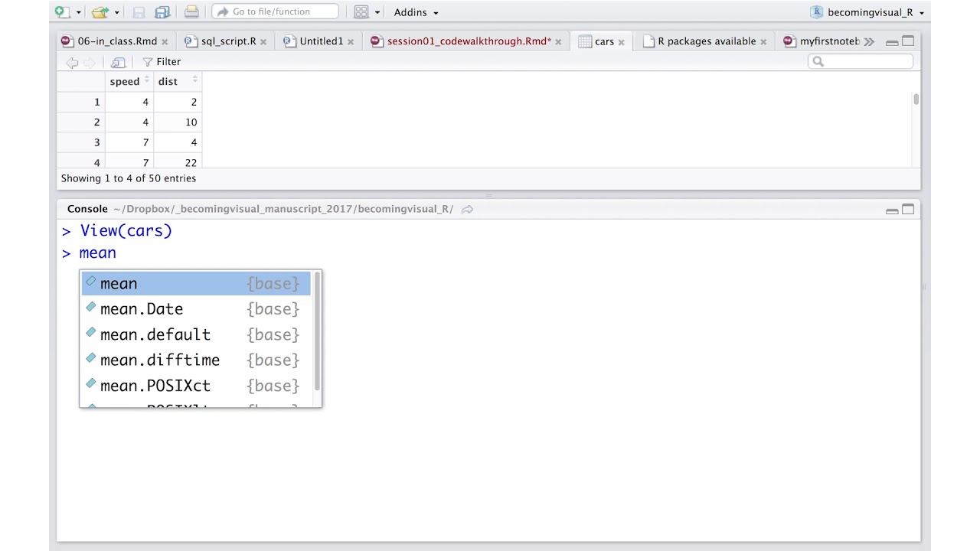Click the Save All documents icon
The width and height of the screenshot is (980, 551).
pyautogui.click(x=162, y=12)
